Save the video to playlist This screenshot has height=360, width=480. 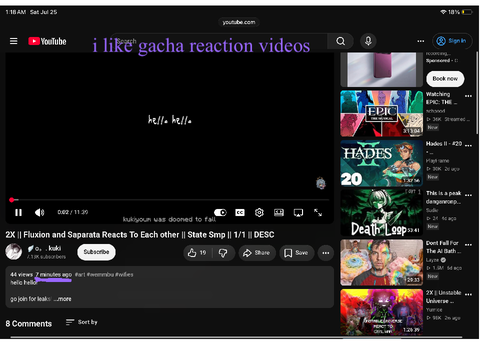click(x=296, y=253)
